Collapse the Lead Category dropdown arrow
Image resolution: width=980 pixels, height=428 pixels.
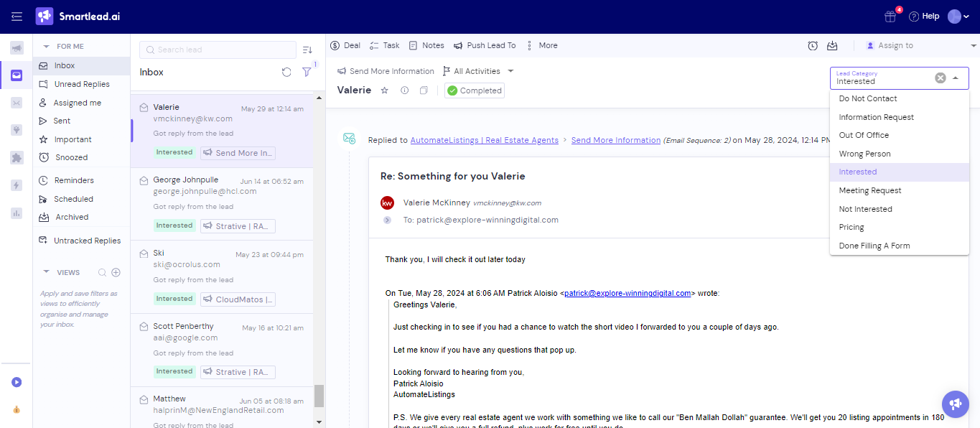[x=956, y=78]
